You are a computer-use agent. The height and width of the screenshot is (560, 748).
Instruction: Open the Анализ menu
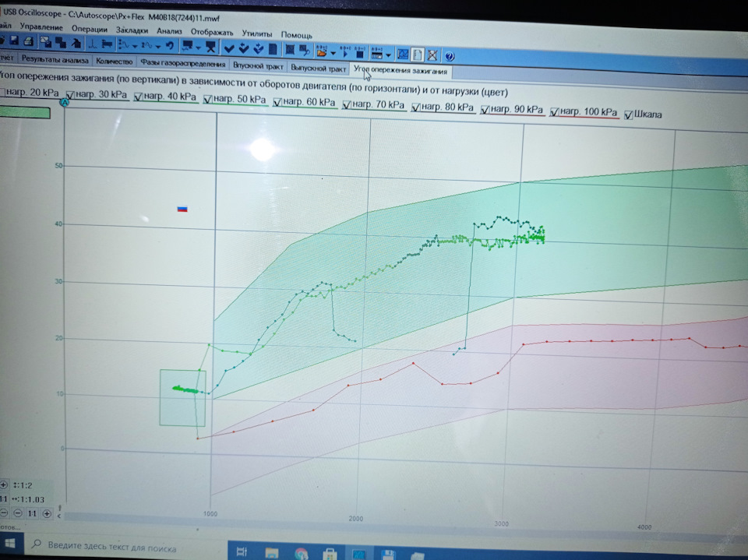click(x=169, y=31)
